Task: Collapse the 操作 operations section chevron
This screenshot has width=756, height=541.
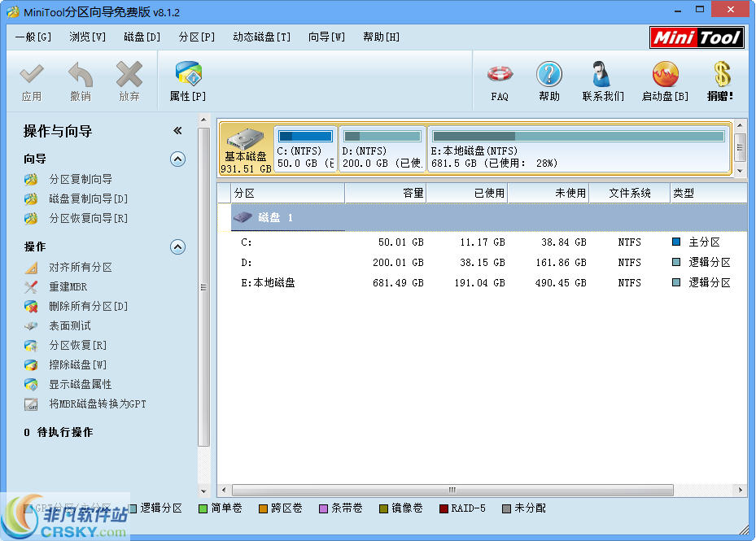Action: click(x=177, y=247)
